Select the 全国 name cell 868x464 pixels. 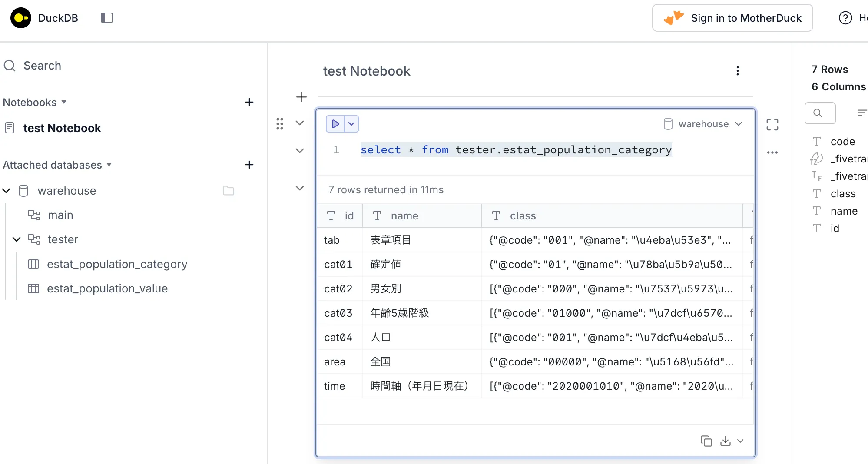pyautogui.click(x=422, y=361)
